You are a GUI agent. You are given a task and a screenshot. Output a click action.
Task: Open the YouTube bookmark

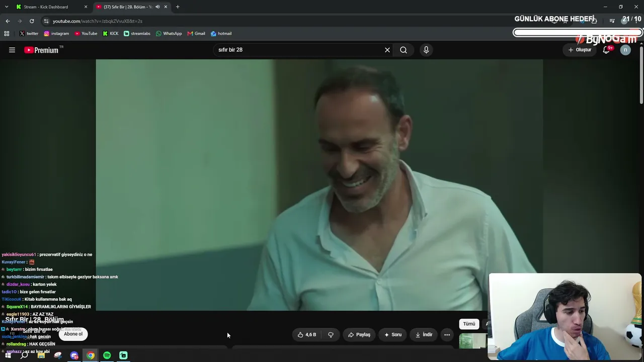pos(86,34)
